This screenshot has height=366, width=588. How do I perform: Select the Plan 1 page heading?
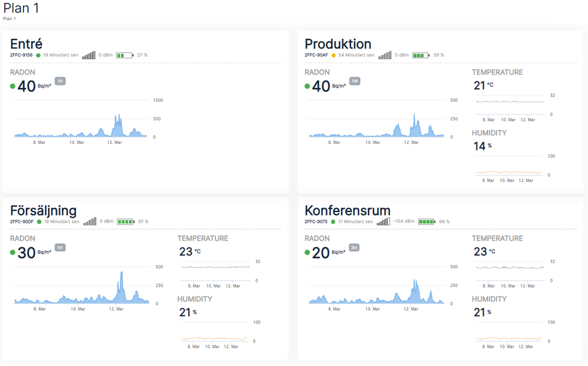coord(21,8)
